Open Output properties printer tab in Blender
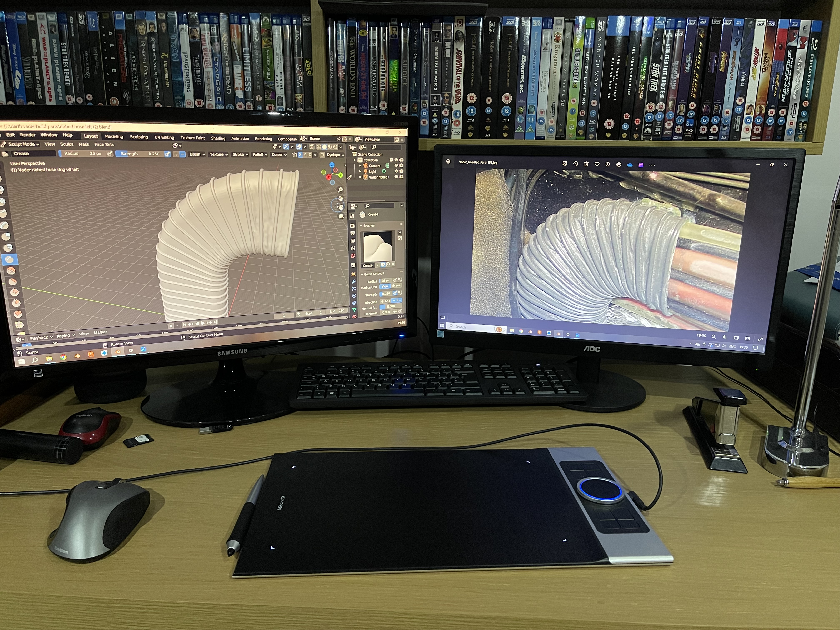 click(x=353, y=233)
